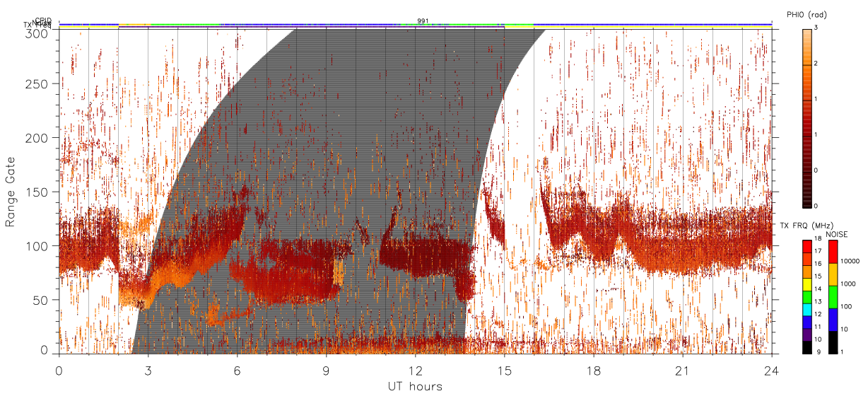Click the black segment of the NOISE scale
868x401 pixels.
(833, 342)
